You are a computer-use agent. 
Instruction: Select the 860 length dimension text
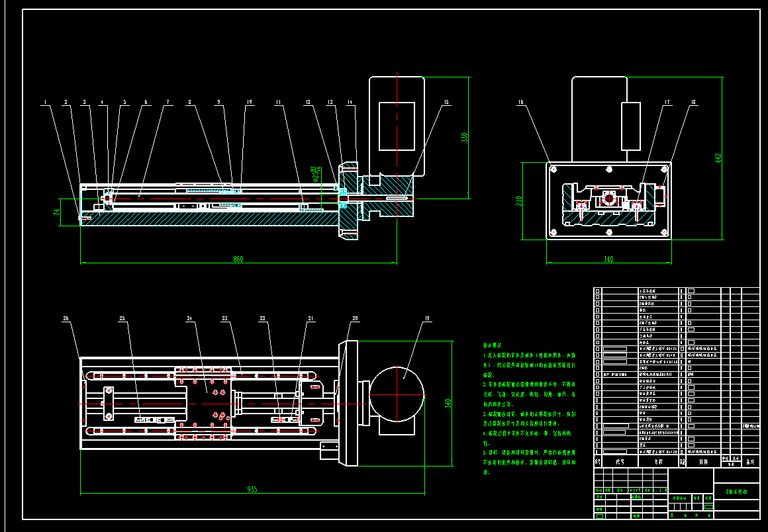click(x=238, y=259)
